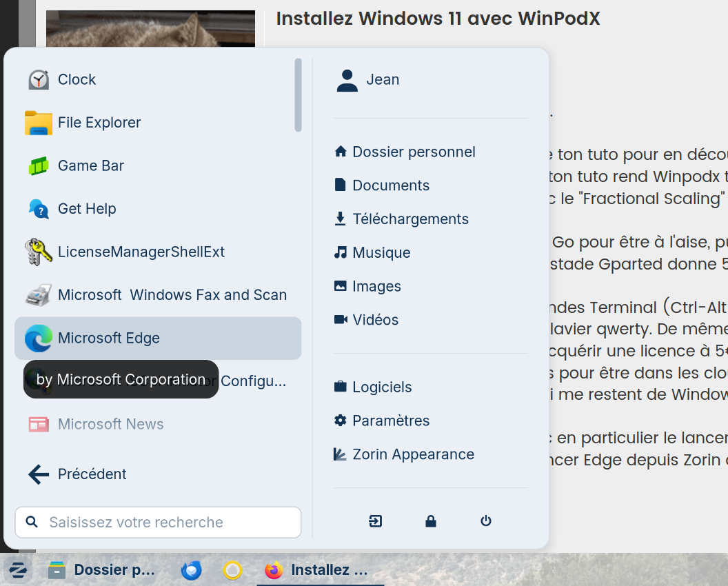Click the Zorin menu button in taskbar
Screen dimensions: 728x586
[x=18, y=569]
